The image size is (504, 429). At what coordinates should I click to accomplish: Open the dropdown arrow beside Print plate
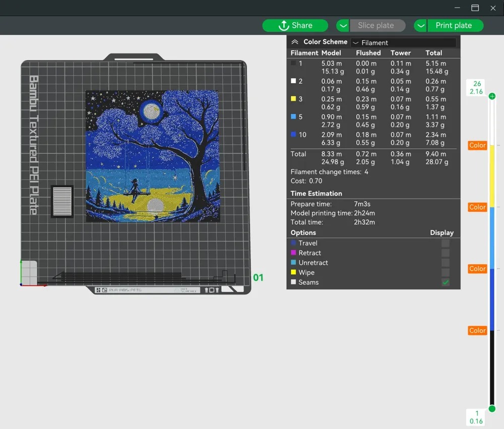tap(420, 25)
